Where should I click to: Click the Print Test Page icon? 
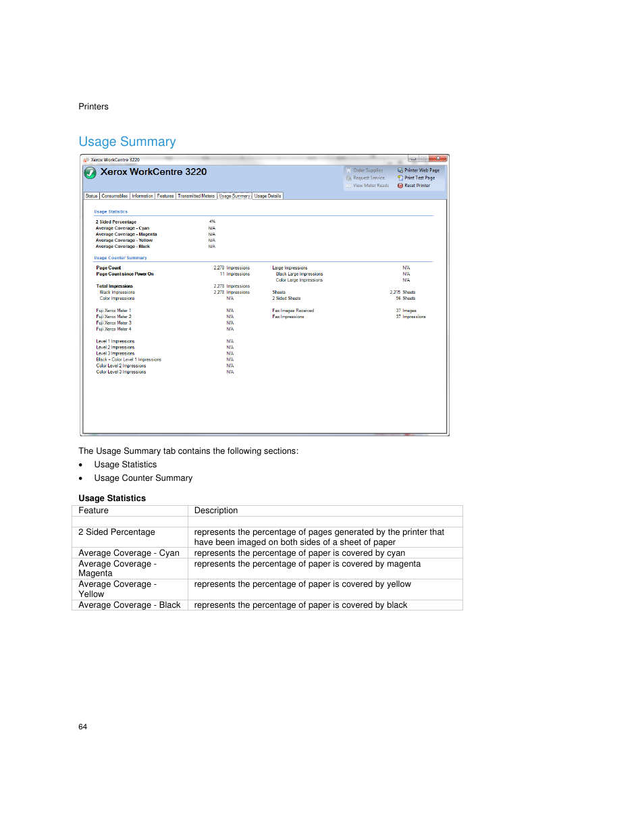[x=400, y=178]
